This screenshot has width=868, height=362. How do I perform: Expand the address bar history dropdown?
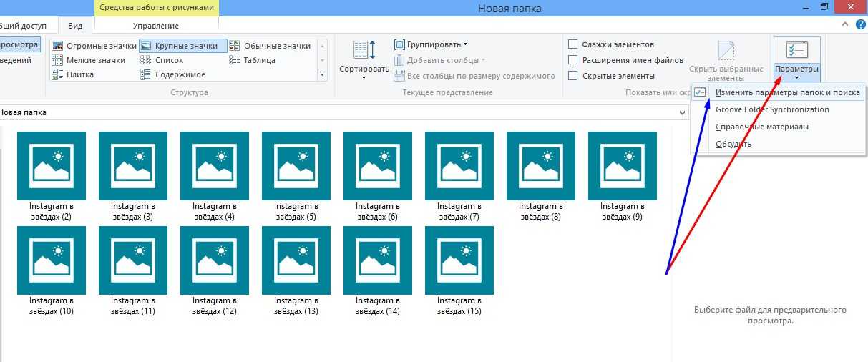coord(683,112)
